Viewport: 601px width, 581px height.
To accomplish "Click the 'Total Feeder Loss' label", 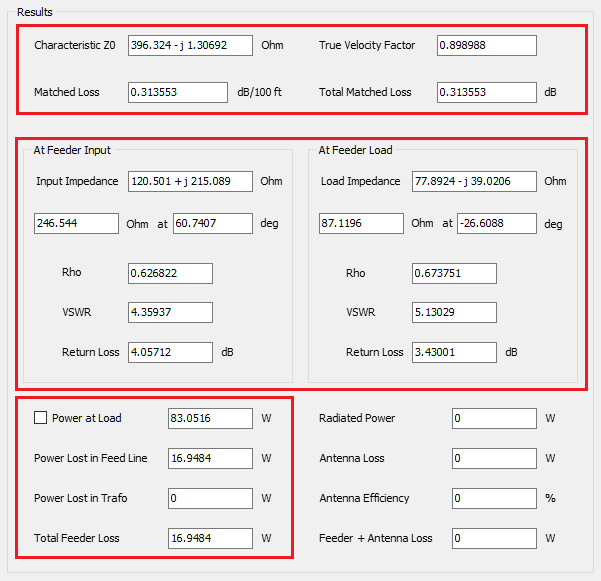I will (x=77, y=538).
